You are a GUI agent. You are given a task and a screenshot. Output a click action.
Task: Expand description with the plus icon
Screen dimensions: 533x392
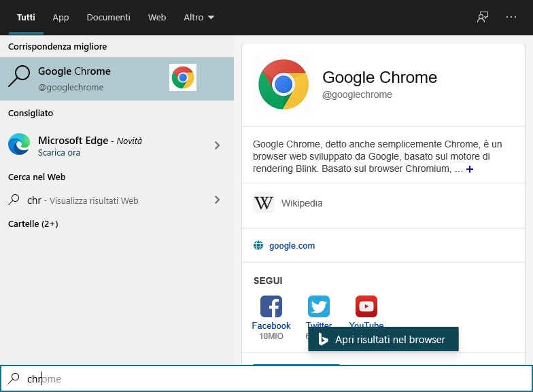[x=469, y=168]
